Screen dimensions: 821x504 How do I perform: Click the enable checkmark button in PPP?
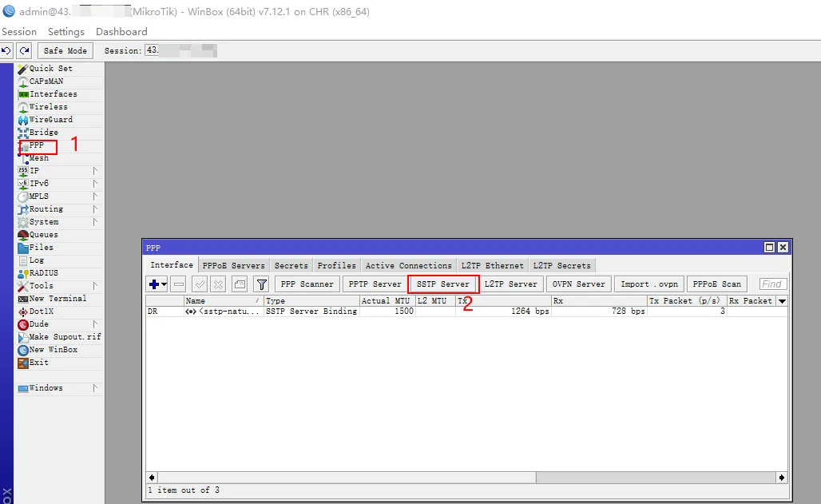pos(200,284)
